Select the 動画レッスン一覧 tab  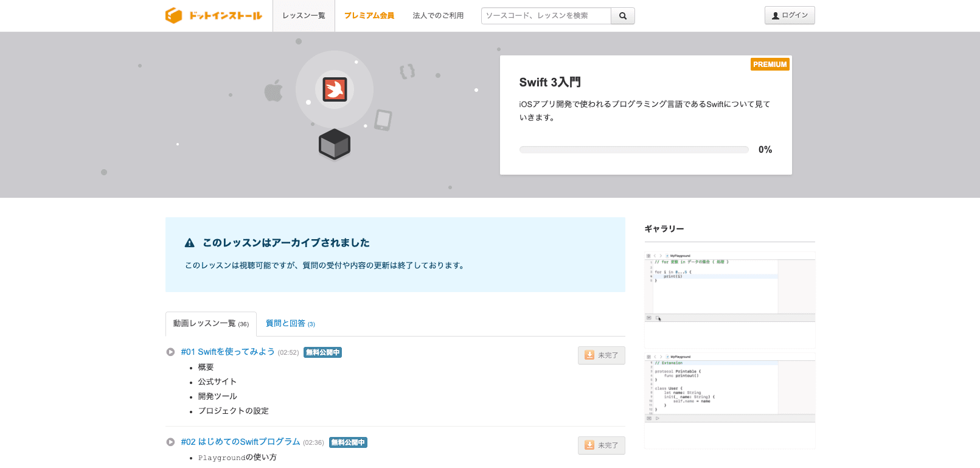click(210, 324)
